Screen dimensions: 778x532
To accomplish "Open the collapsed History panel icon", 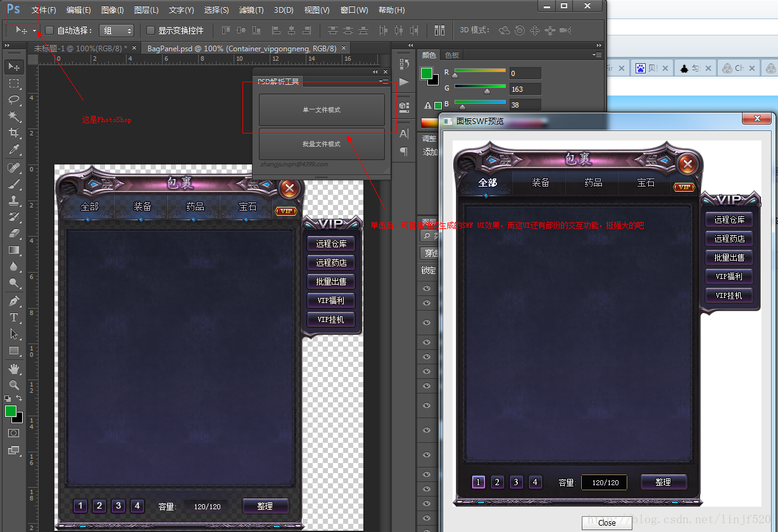I will [404, 64].
